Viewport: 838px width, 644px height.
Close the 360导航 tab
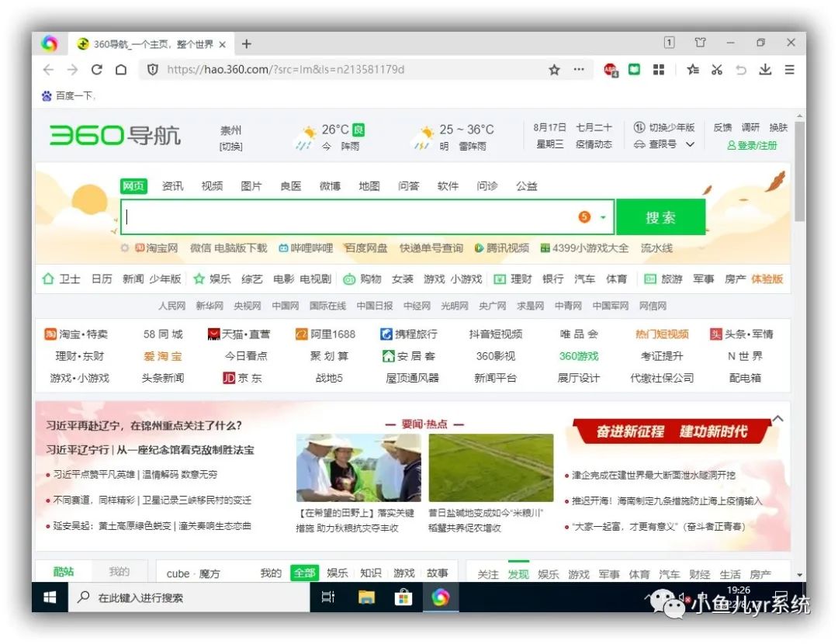click(223, 44)
